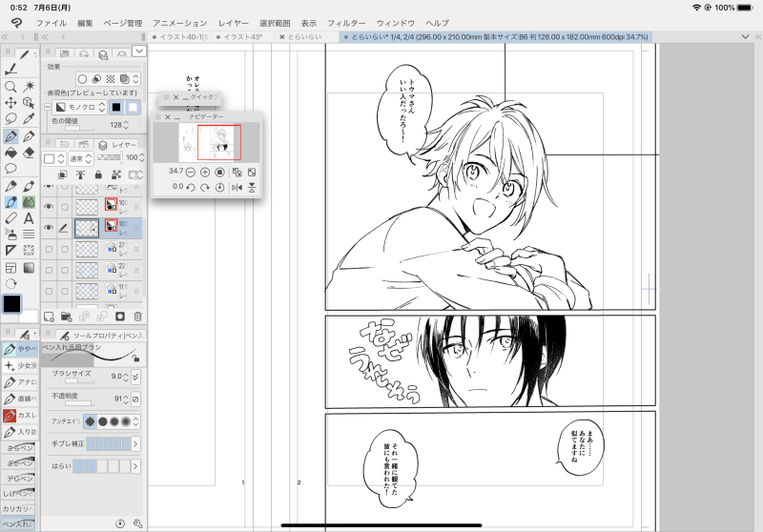Rotate canvas right in the Navigator

[205, 187]
